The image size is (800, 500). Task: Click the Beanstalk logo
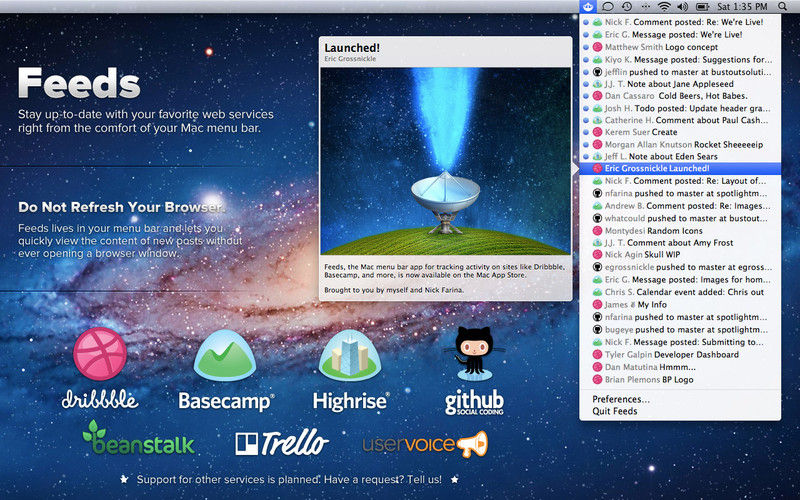click(138, 438)
